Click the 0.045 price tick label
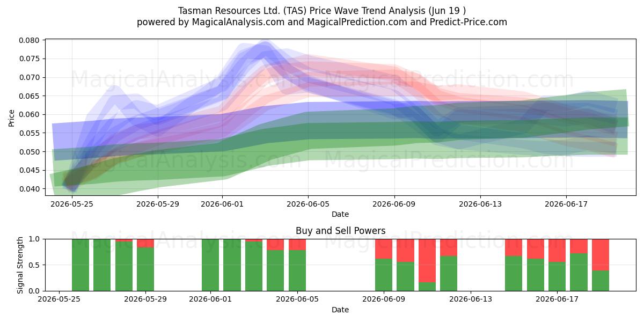This screenshot has width=644, height=322. [x=30, y=170]
